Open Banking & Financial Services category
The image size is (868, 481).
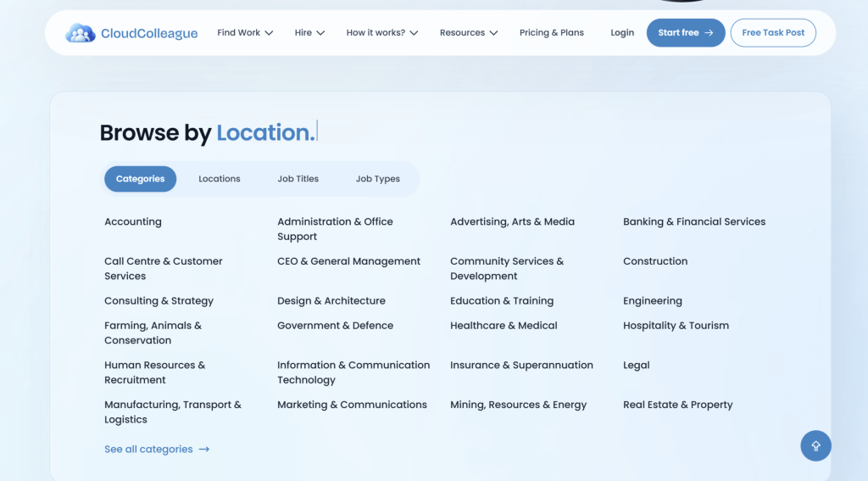point(694,221)
